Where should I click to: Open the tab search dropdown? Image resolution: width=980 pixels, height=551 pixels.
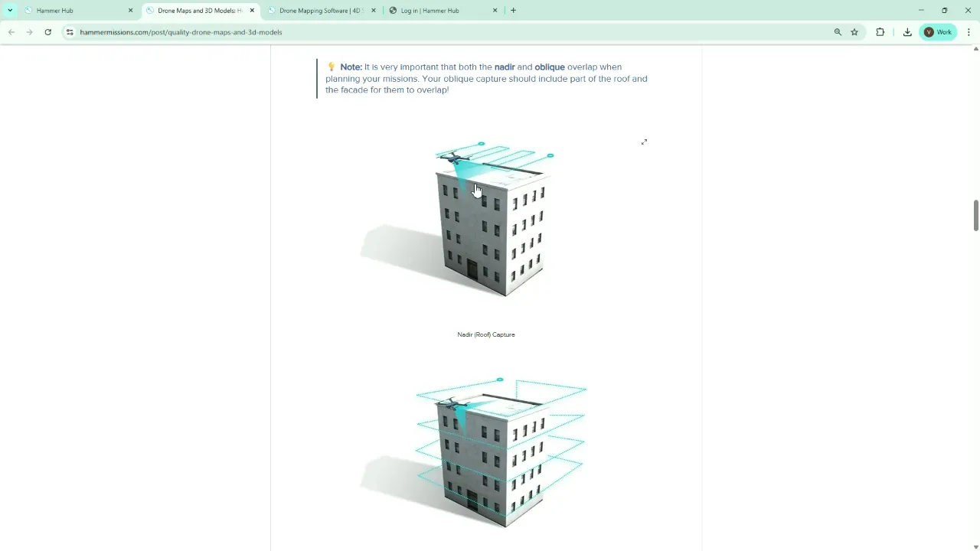10,11
